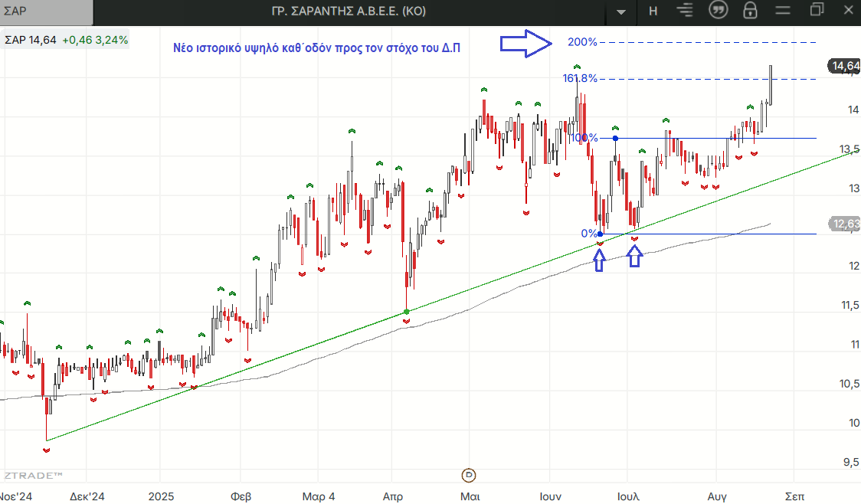Click the 11,5 price axis label
Screen dimensions: 861x504
click(850, 306)
